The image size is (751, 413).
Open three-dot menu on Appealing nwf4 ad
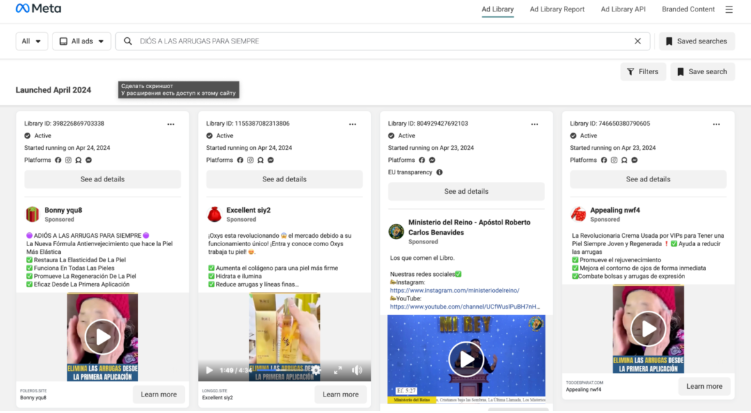point(717,123)
